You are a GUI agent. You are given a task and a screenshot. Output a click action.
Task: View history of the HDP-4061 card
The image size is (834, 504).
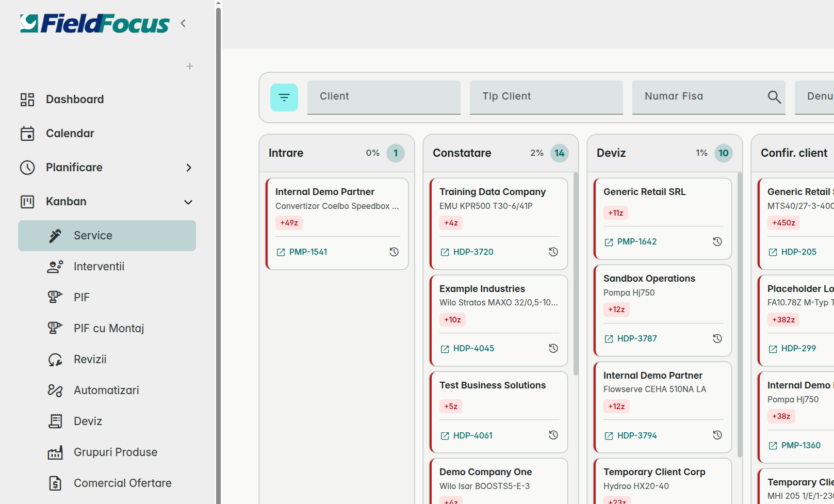pyautogui.click(x=553, y=435)
